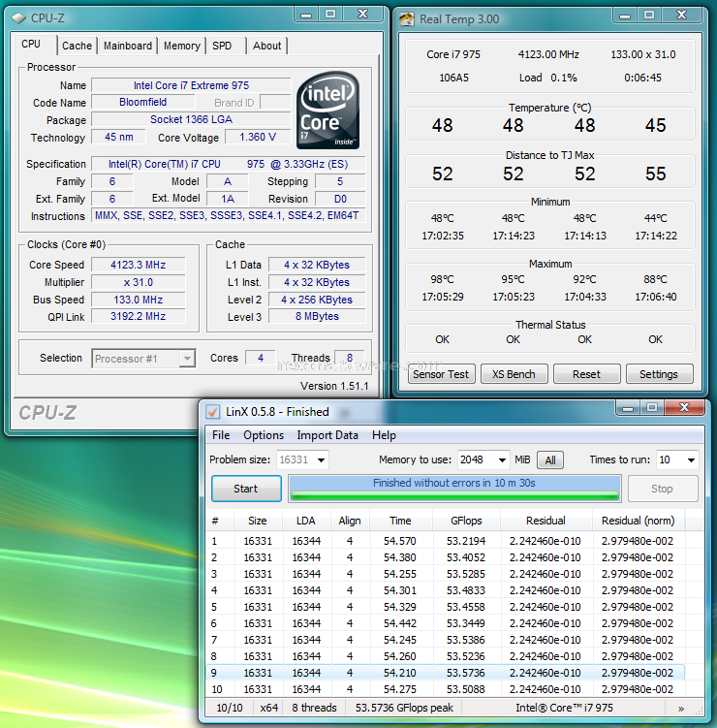Click the All memory button in LinX
The width and height of the screenshot is (717, 728).
pyautogui.click(x=550, y=460)
